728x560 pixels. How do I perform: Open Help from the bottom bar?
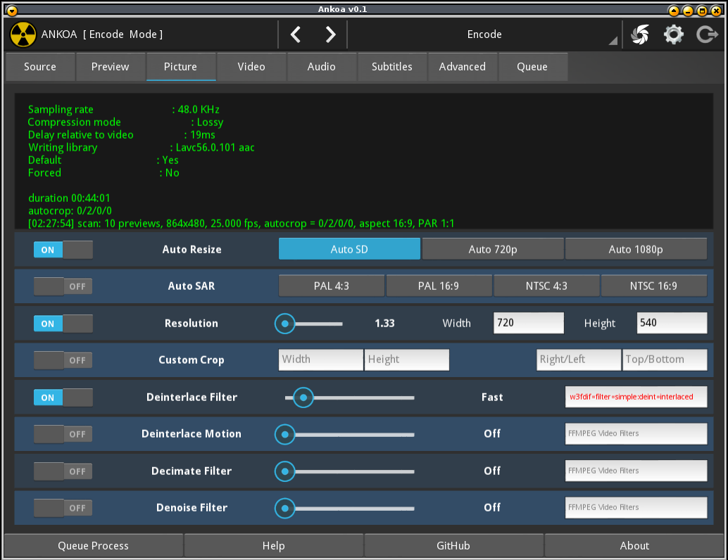(273, 546)
